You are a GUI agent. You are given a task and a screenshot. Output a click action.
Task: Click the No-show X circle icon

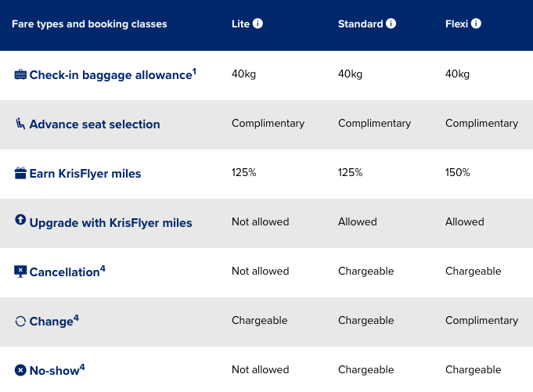(20, 369)
